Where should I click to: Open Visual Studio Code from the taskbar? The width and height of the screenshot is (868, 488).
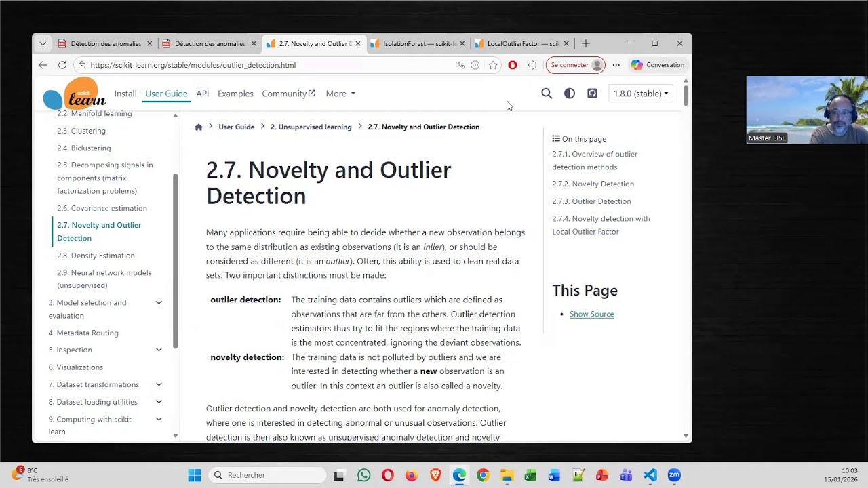tap(650, 475)
